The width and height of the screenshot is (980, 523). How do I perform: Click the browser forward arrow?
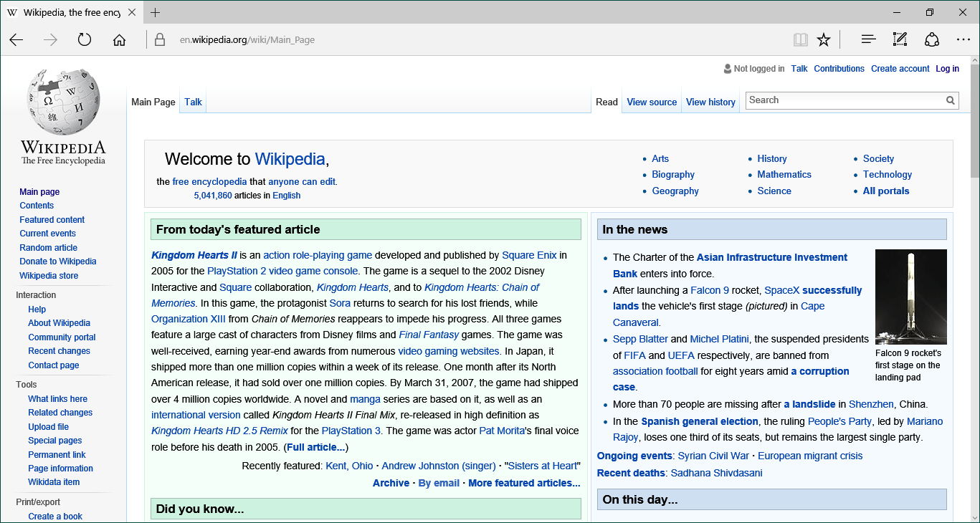point(50,40)
